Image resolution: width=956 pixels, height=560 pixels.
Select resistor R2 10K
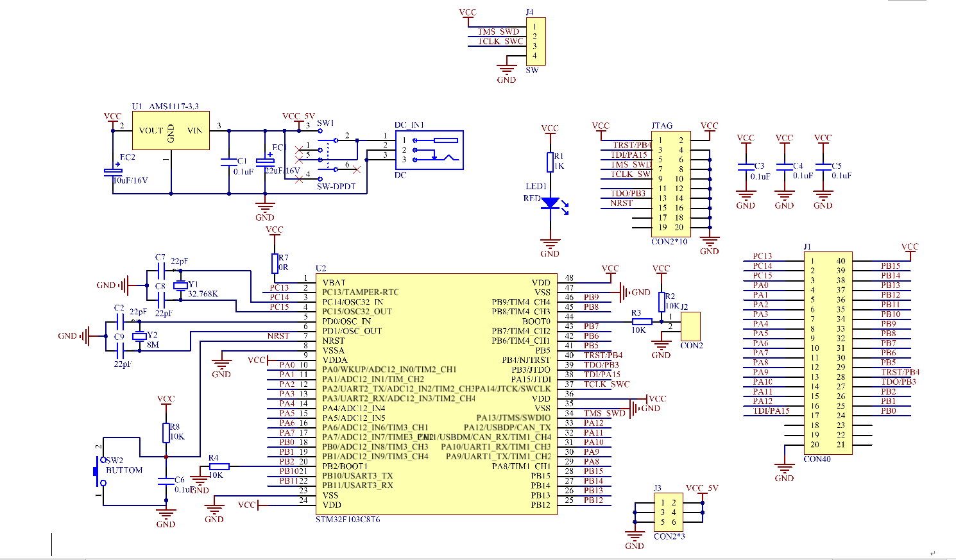(662, 302)
